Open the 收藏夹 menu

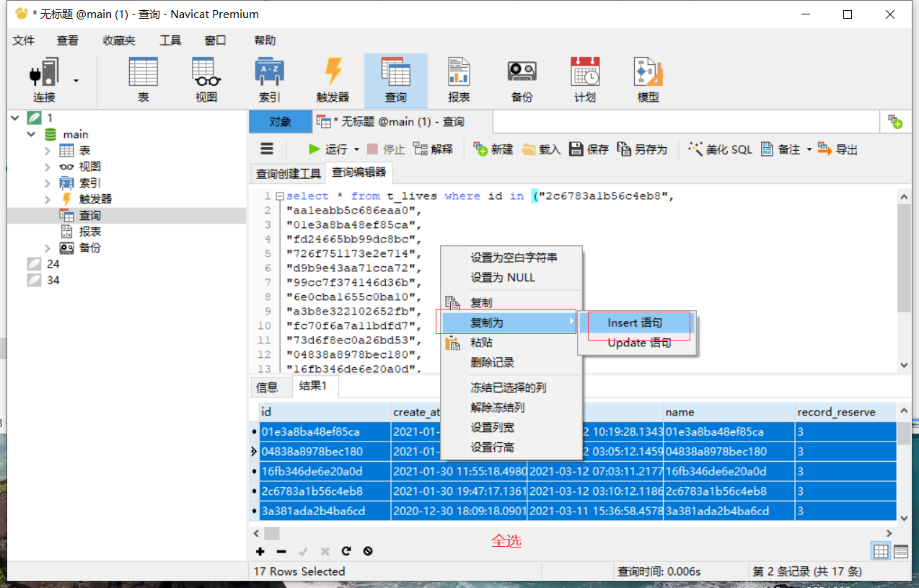pyautogui.click(x=119, y=40)
